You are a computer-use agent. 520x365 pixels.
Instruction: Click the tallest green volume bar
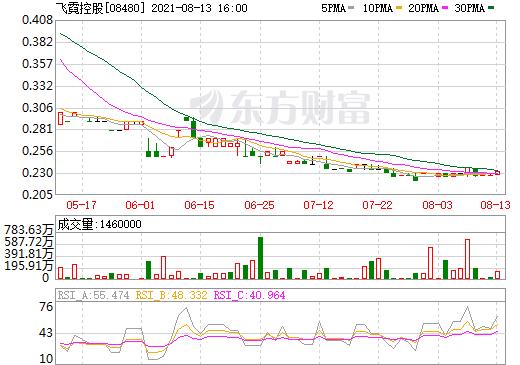(x=260, y=258)
